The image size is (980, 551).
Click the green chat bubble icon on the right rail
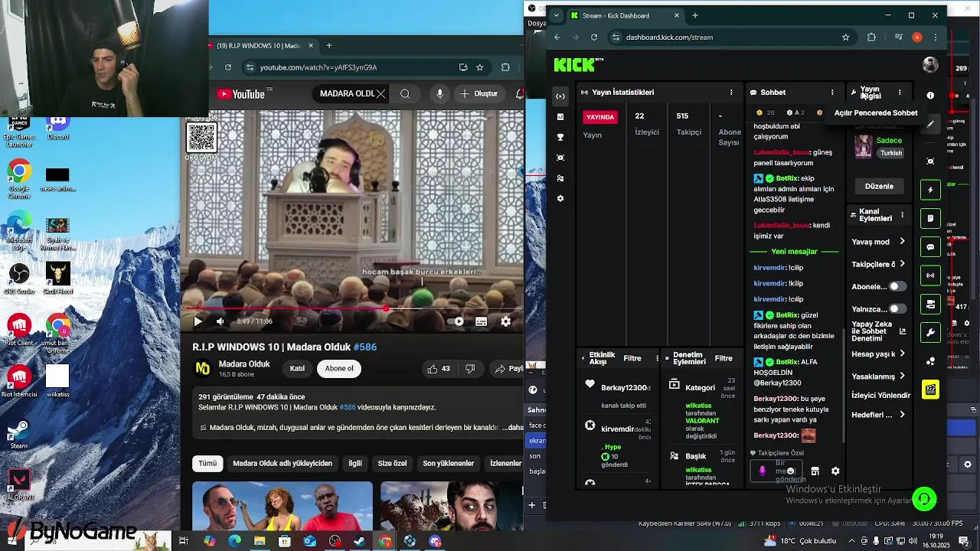tap(930, 247)
